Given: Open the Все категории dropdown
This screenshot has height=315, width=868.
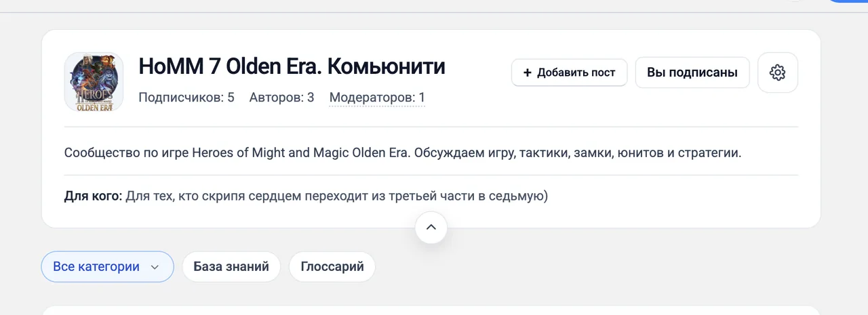Looking at the screenshot, I should click(107, 267).
